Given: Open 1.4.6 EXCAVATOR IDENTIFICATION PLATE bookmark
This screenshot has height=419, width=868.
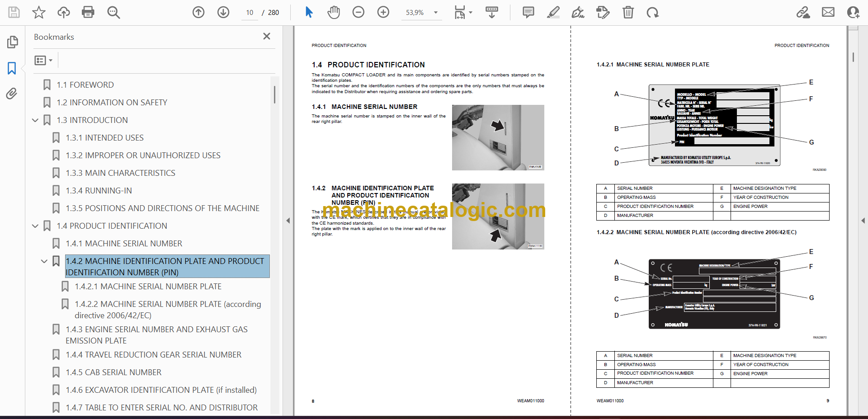Looking at the screenshot, I should tap(161, 390).
